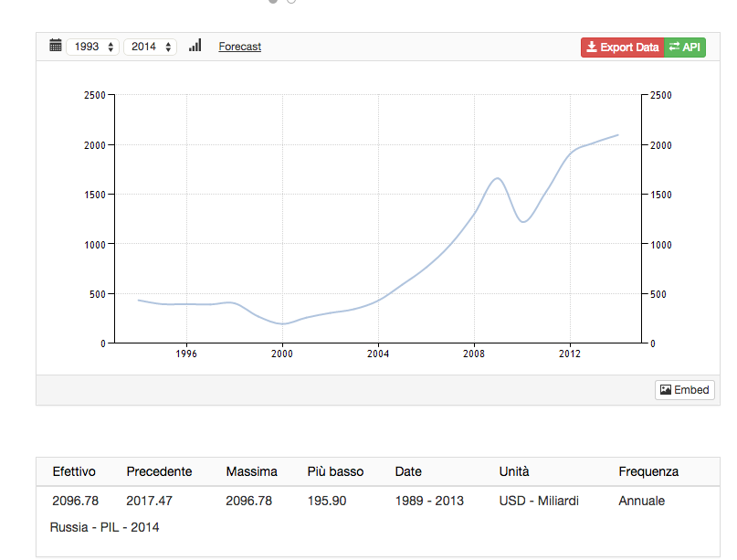Open the bar chart type icon
The image size is (737, 560).
point(195,46)
